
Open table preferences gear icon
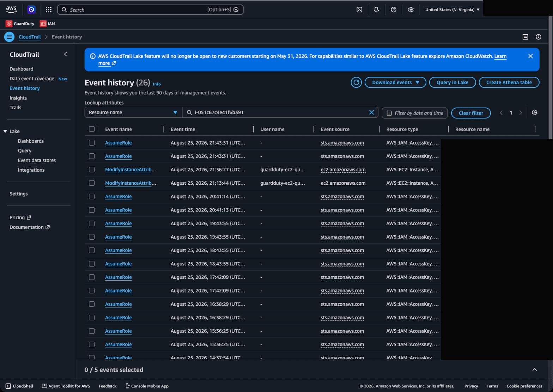535,112
